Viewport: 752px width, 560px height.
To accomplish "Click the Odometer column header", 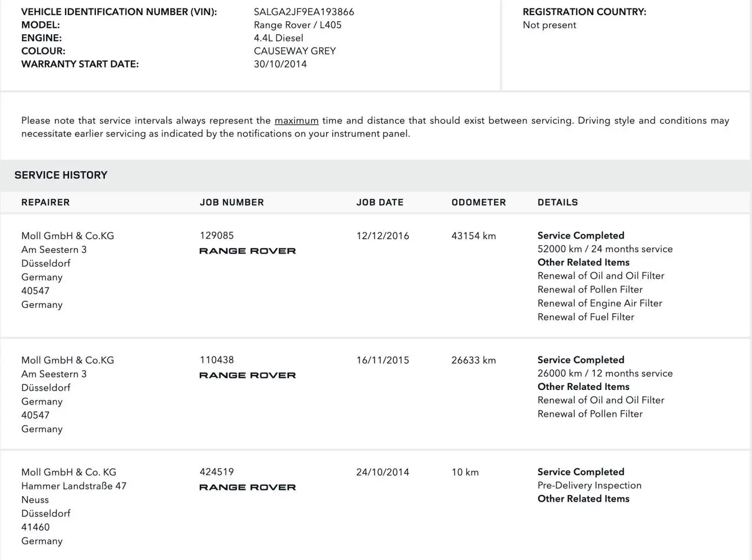I will [x=478, y=203].
